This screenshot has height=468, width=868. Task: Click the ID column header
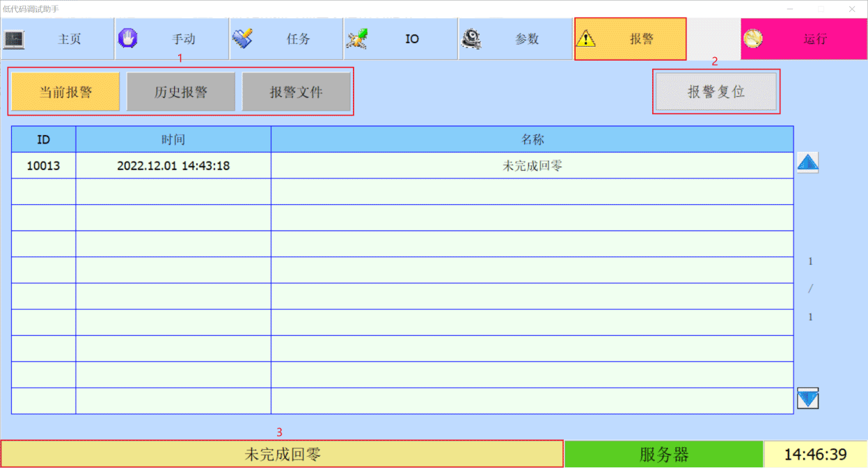click(x=43, y=139)
